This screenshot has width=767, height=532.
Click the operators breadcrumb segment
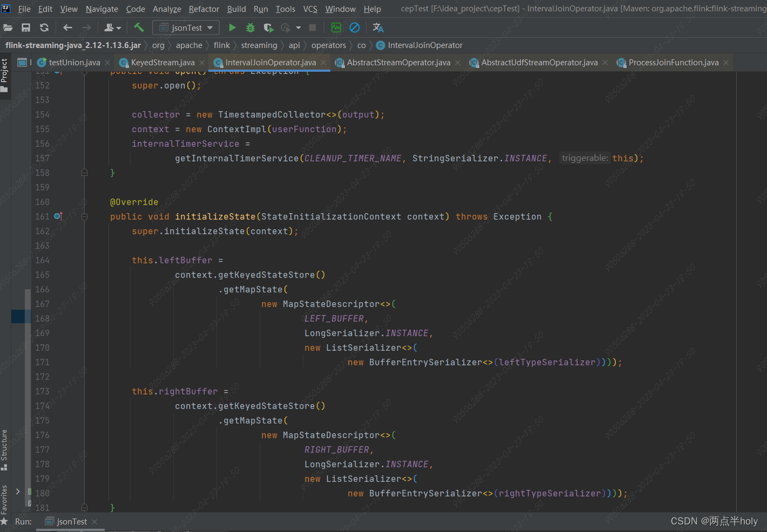(329, 45)
